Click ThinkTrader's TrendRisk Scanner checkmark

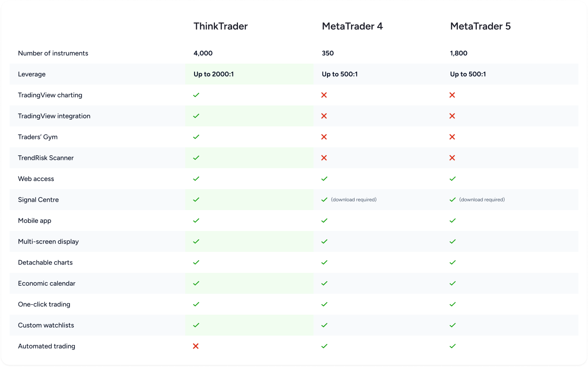196,158
